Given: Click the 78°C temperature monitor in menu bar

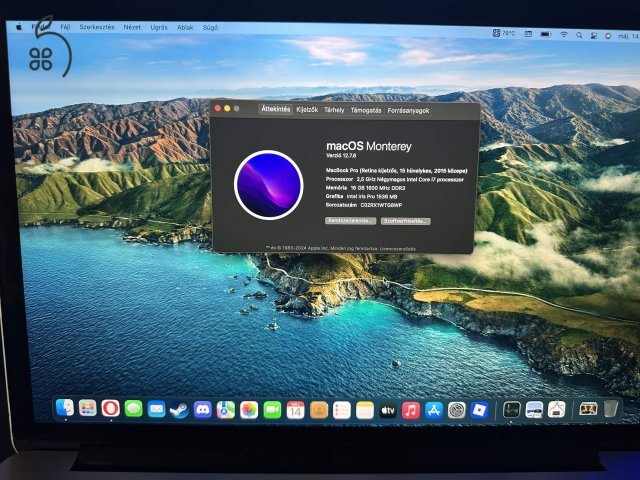Looking at the screenshot, I should pyautogui.click(x=504, y=33).
